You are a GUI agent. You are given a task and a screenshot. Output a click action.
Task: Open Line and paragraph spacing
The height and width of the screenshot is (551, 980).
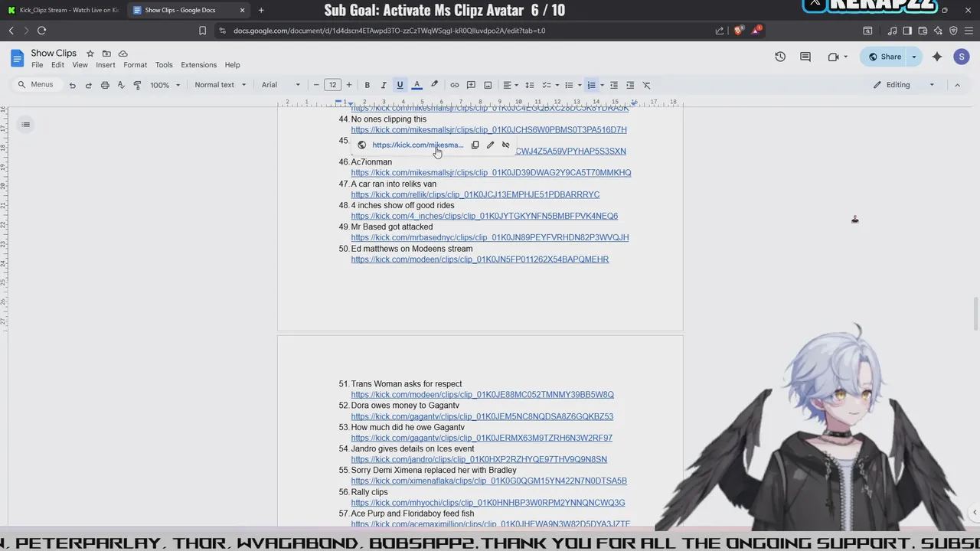pos(529,85)
